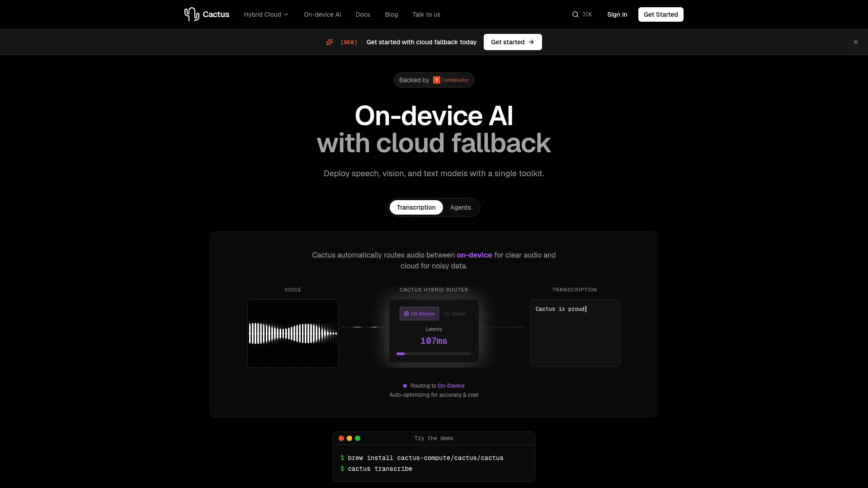Click the transcription output box
Screen dimensions: 868x488
point(575,333)
